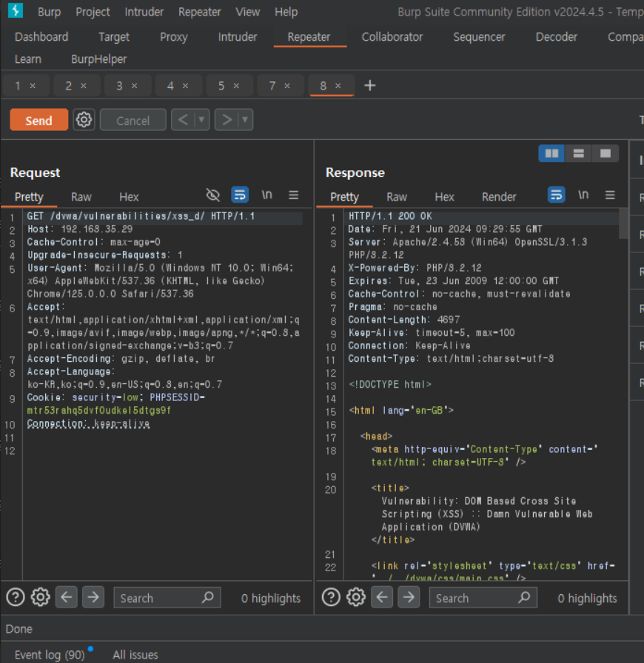Open the Project menu
The width and height of the screenshot is (644, 663).
click(93, 12)
